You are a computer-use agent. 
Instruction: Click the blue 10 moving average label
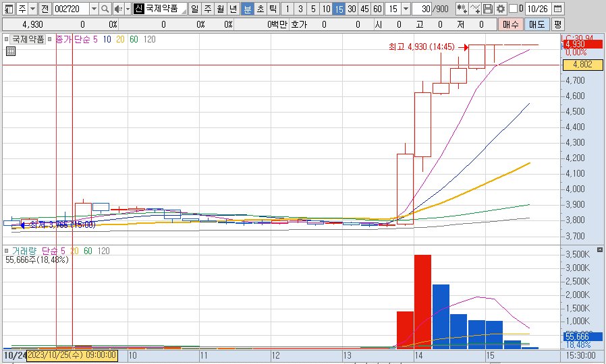pyautogui.click(x=107, y=39)
